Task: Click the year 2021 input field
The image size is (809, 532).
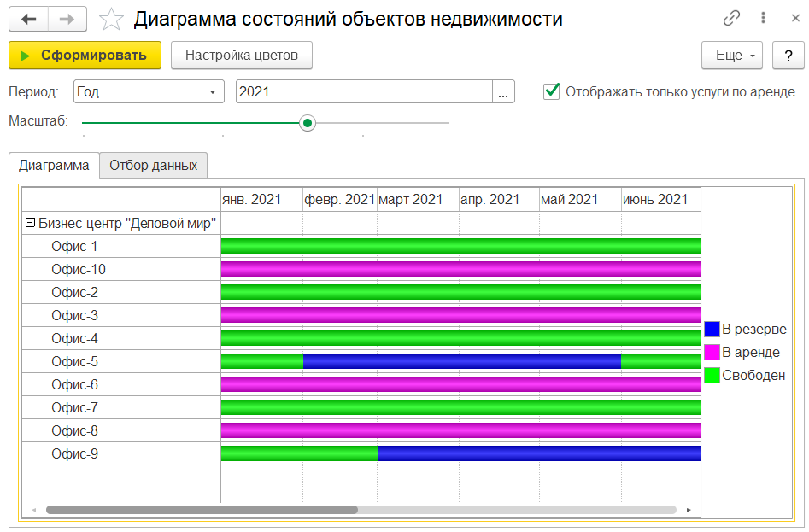Action: pos(363,91)
